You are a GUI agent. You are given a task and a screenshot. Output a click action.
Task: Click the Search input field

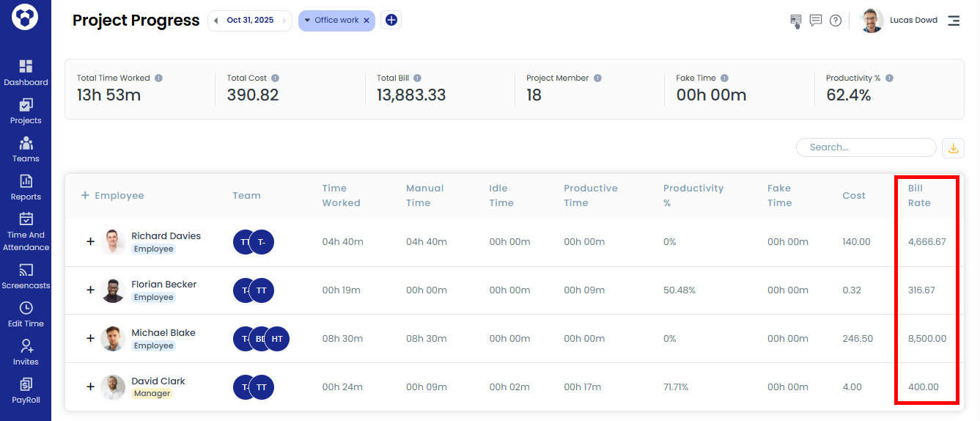[x=866, y=147]
